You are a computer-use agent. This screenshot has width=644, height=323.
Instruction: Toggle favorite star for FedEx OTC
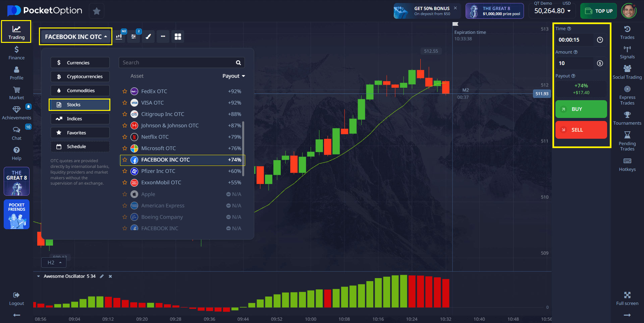pyautogui.click(x=125, y=91)
